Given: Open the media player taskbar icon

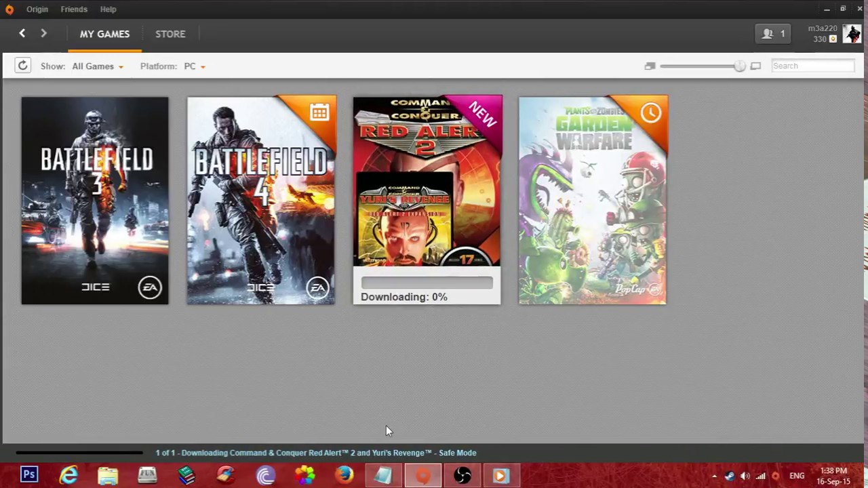Looking at the screenshot, I should coord(501,475).
